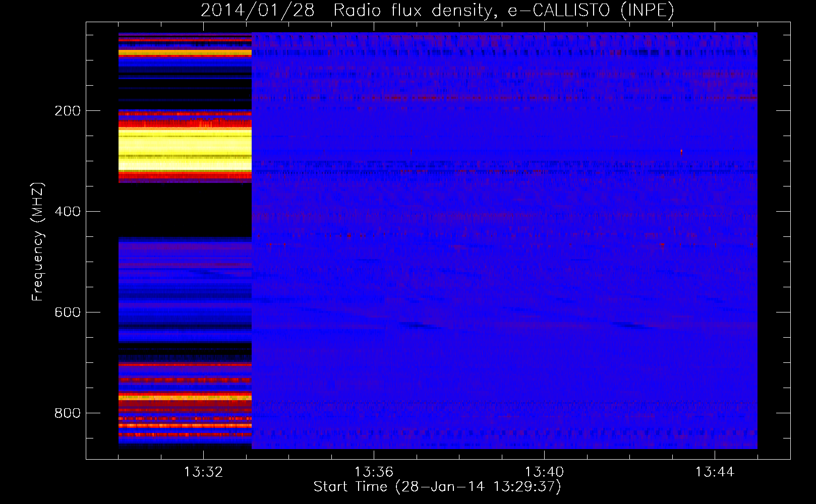The image size is (816, 504).
Task: Click the 13:36 time tick label
Action: pyautogui.click(x=374, y=472)
